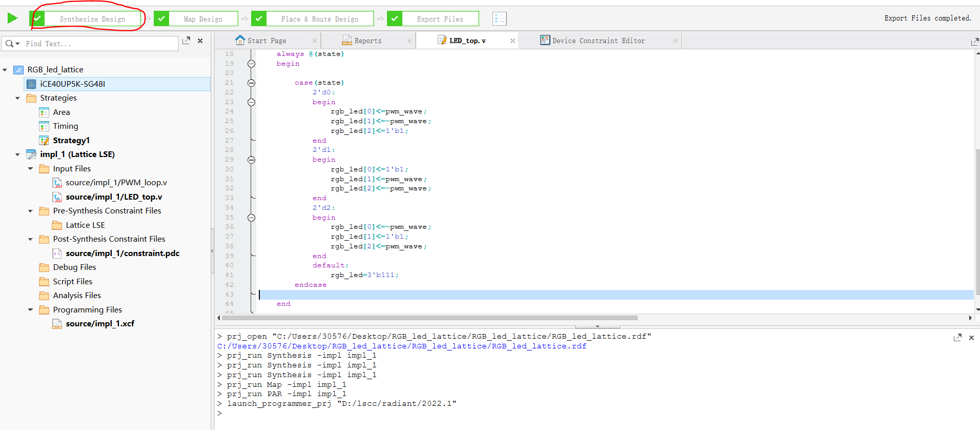The image size is (980, 430).
Task: Close the Reports tab
Action: (x=410, y=41)
